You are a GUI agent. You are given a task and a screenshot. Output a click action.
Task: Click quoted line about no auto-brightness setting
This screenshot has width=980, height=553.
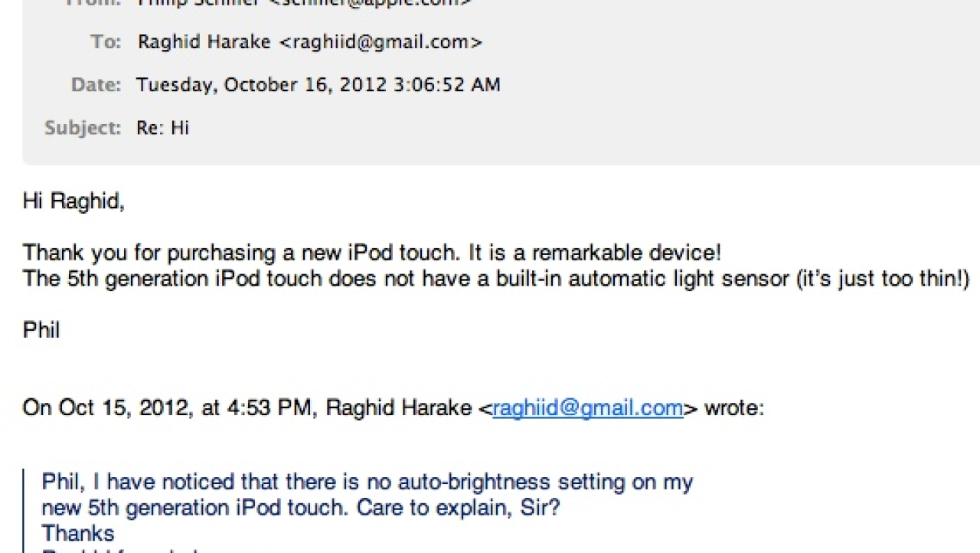pos(367,482)
